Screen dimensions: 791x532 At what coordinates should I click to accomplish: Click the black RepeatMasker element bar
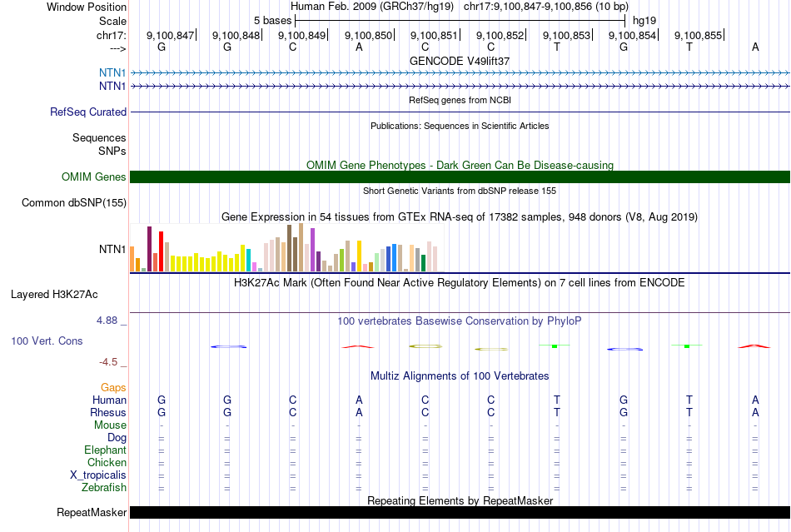click(460, 512)
